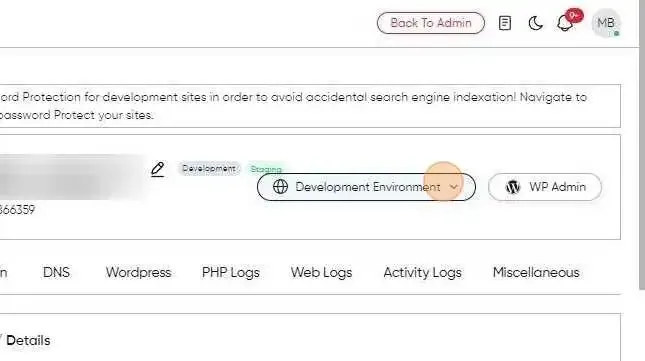Click the Staging tag badge
Image resolution: width=645 pixels, height=361 pixels.
[x=266, y=169]
